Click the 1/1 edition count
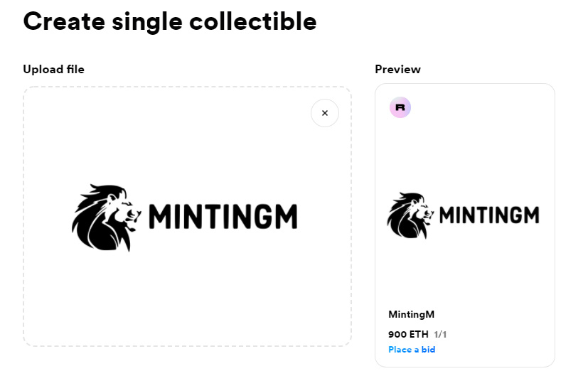This screenshot has height=376, width=588. 440,334
